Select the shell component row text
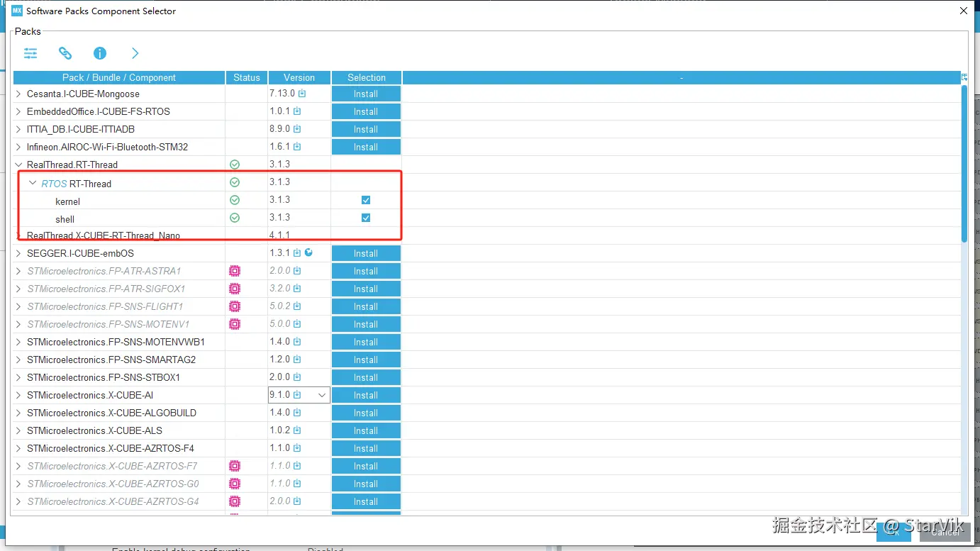 coord(65,219)
